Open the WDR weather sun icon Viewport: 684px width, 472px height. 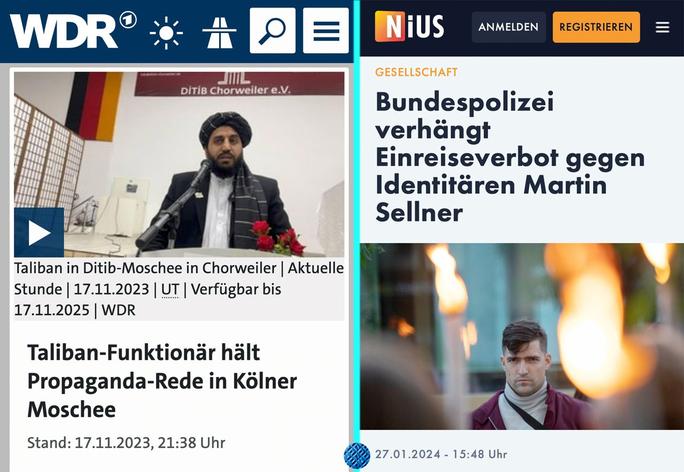166,33
